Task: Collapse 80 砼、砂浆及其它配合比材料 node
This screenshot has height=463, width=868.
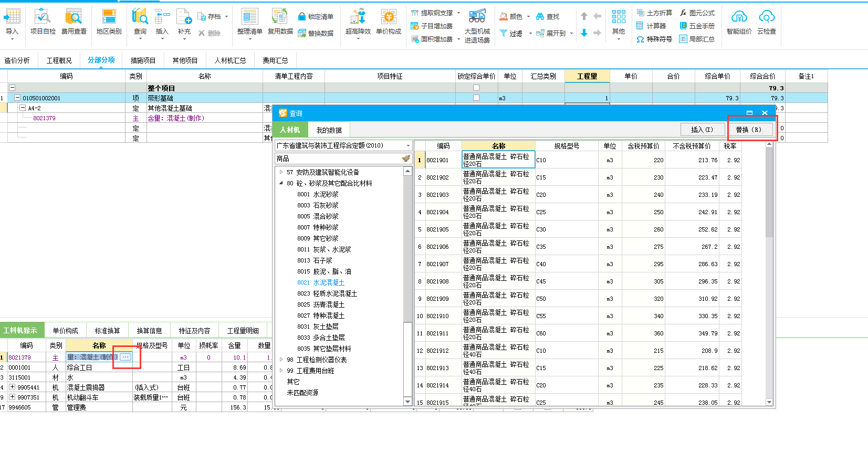Action: (281, 183)
